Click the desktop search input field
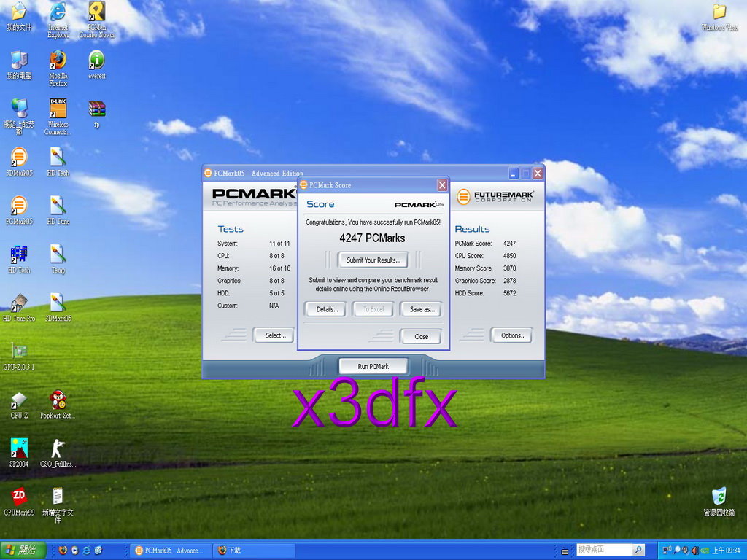 (604, 550)
